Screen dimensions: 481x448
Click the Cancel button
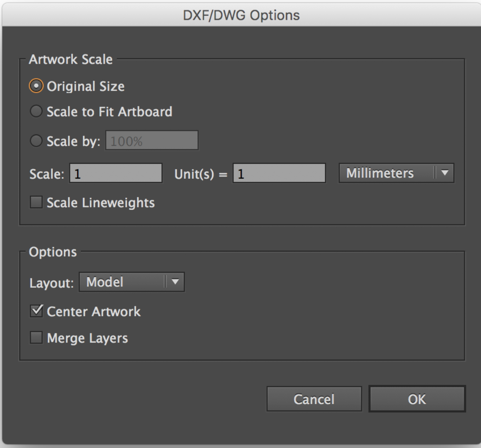314,399
